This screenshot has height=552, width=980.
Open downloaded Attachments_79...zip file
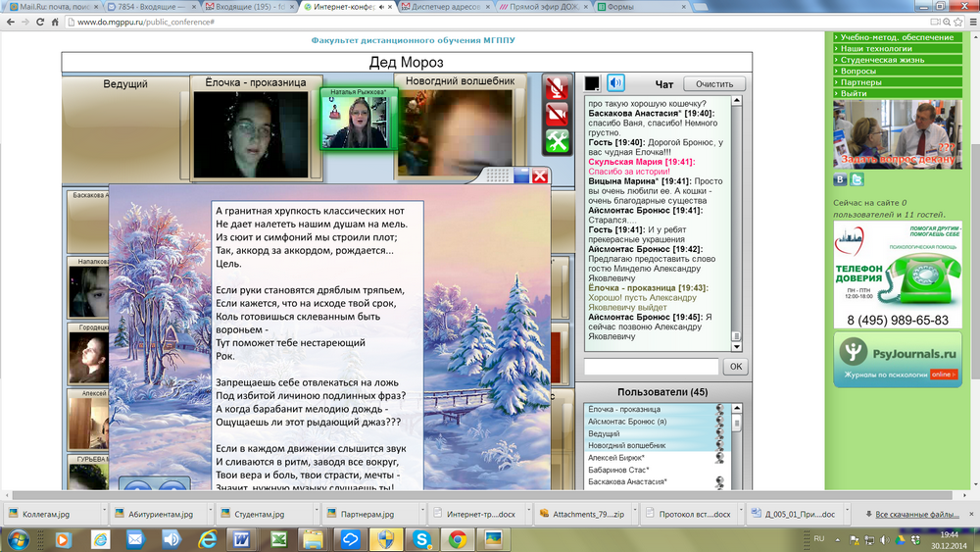click(581, 514)
